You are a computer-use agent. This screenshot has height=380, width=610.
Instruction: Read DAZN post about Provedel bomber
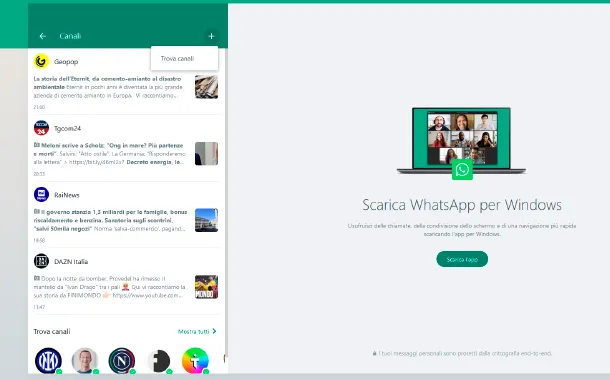[x=110, y=287]
